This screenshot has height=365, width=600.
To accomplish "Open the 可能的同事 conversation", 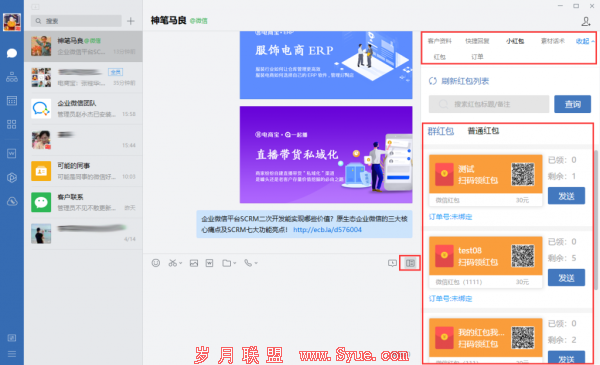I will click(x=83, y=171).
